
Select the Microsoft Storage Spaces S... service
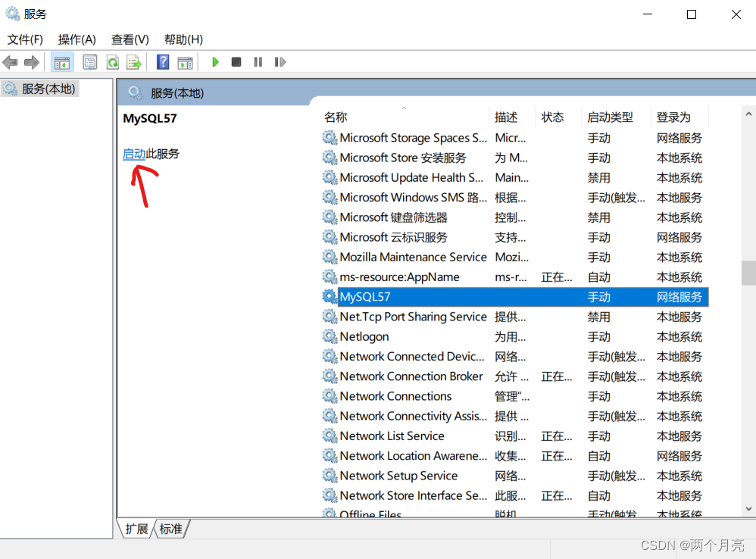click(413, 138)
